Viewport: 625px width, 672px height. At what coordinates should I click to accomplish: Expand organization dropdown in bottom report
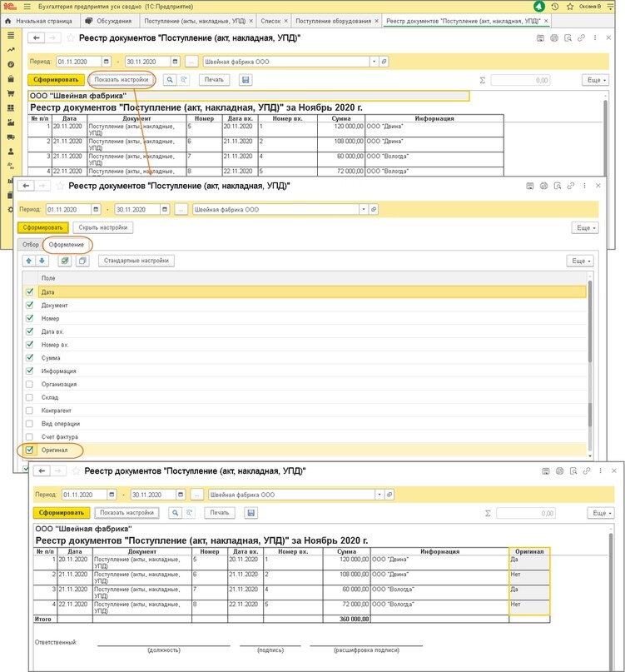379,495
